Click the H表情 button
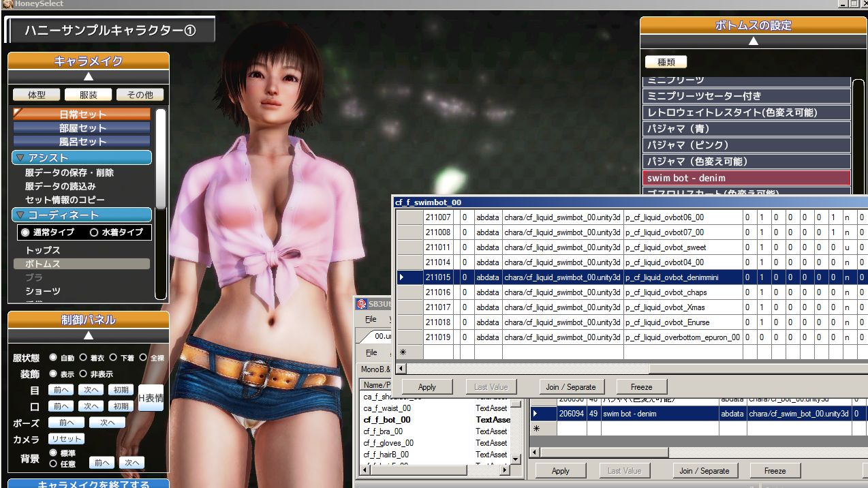 (x=151, y=398)
